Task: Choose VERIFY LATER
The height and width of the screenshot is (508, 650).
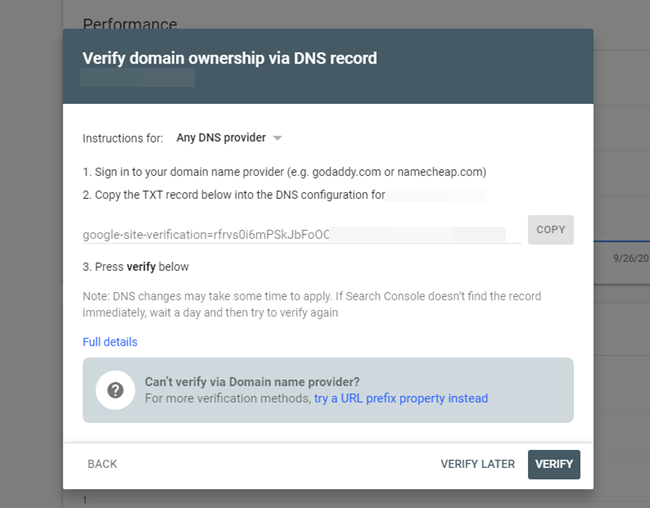Action: point(478,464)
